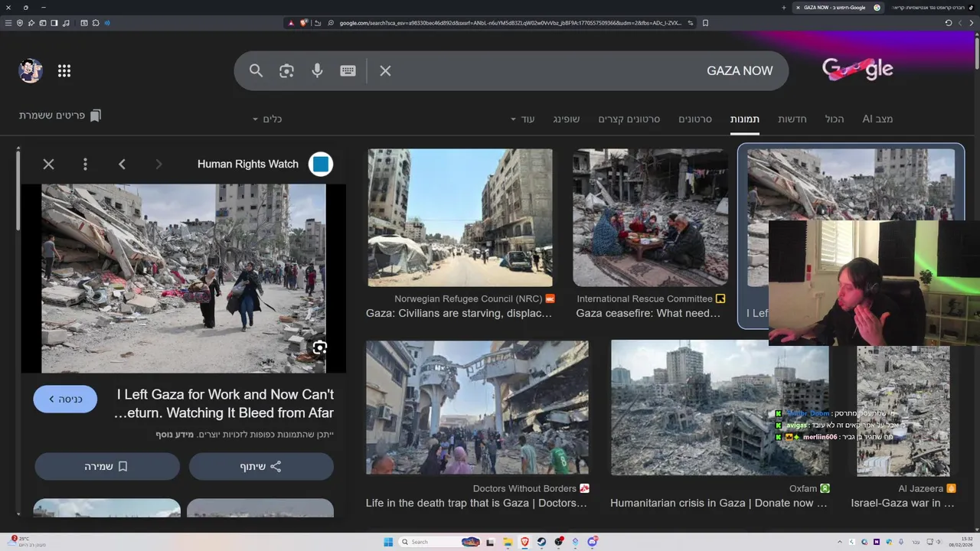Image resolution: width=980 pixels, height=551 pixels.
Task: Click the שמירה save button
Action: [106, 466]
